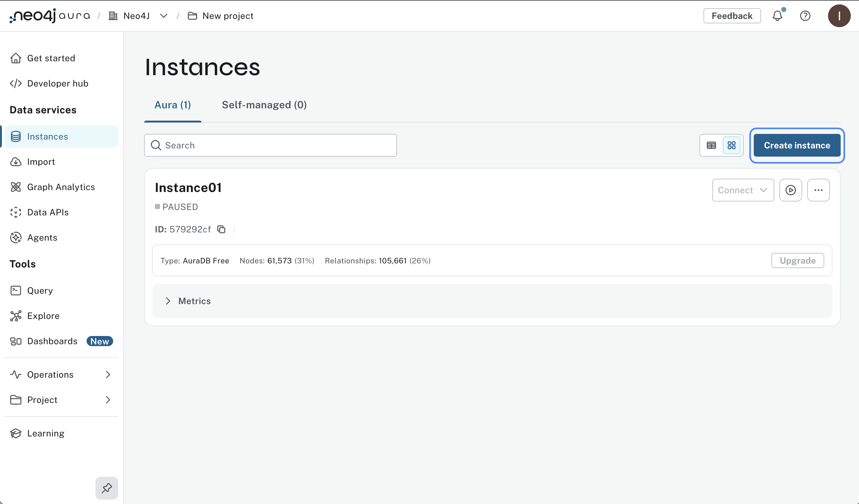Open the Import tool

click(41, 162)
